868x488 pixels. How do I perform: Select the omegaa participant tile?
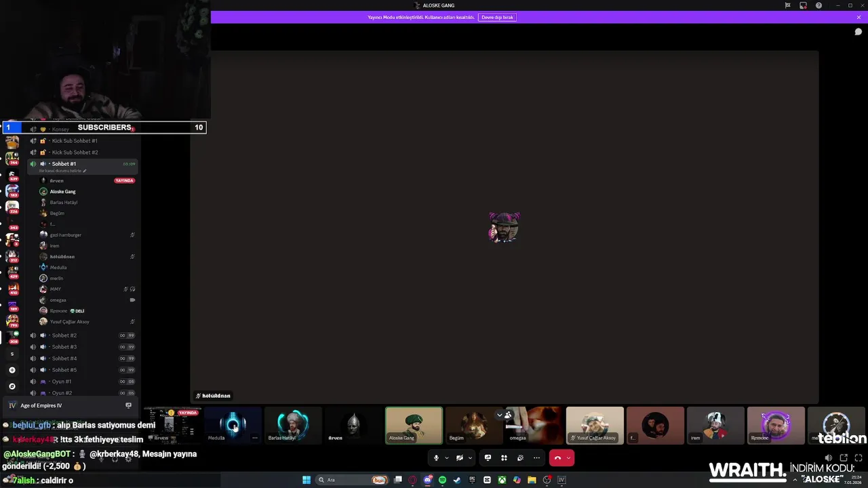pyautogui.click(x=534, y=425)
